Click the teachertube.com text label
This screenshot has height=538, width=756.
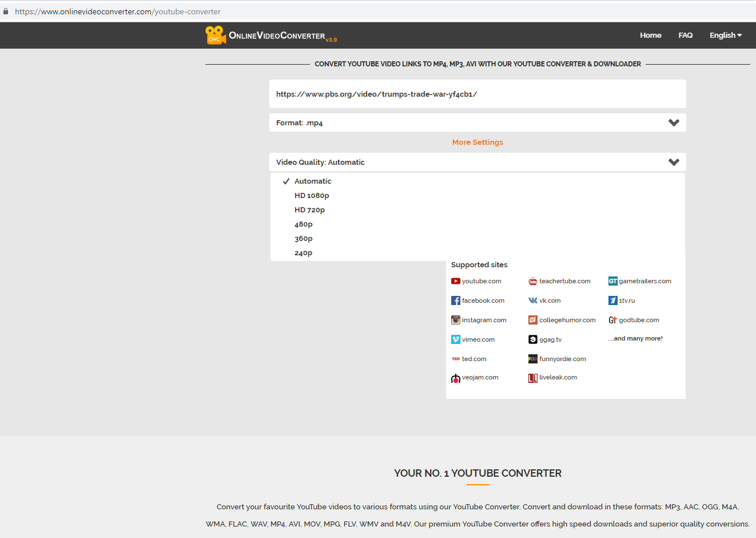(x=565, y=281)
